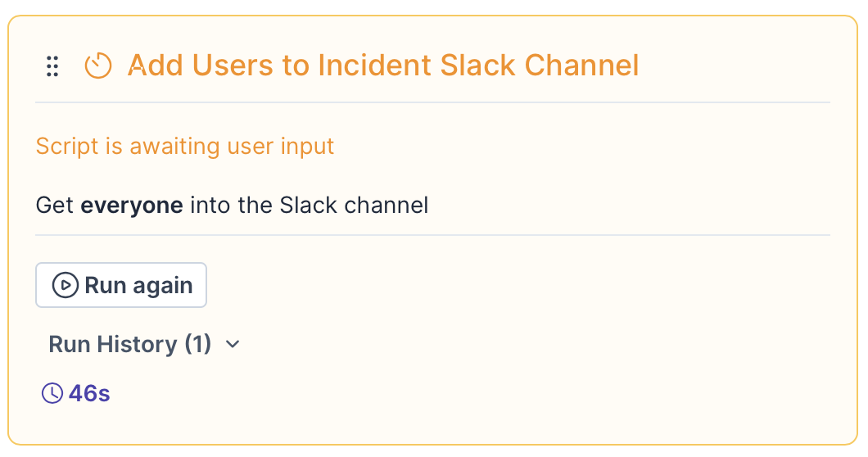The image size is (868, 457).
Task: Click the bold word everyone
Action: coord(131,205)
